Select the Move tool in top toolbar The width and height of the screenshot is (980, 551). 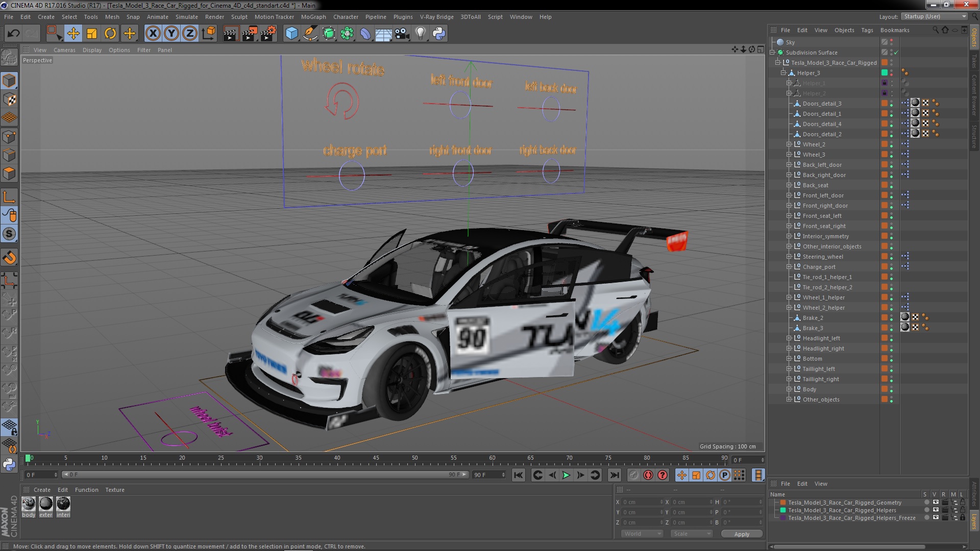(x=73, y=34)
